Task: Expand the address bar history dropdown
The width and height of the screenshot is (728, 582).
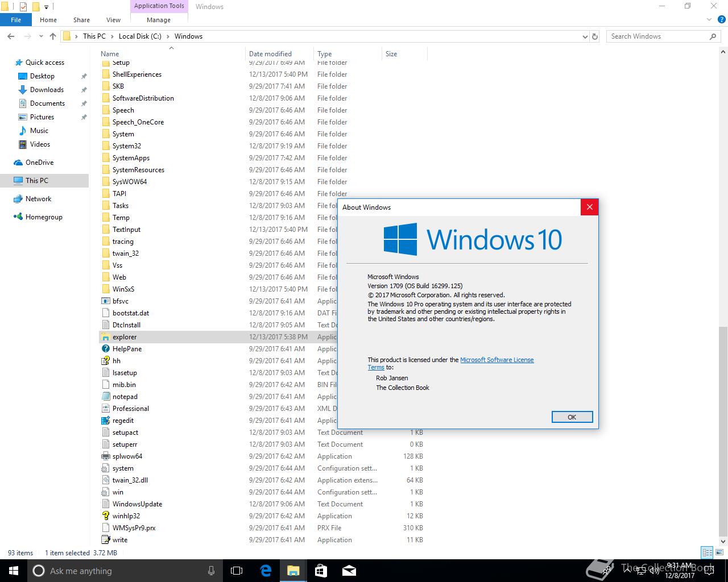Action: pos(585,36)
